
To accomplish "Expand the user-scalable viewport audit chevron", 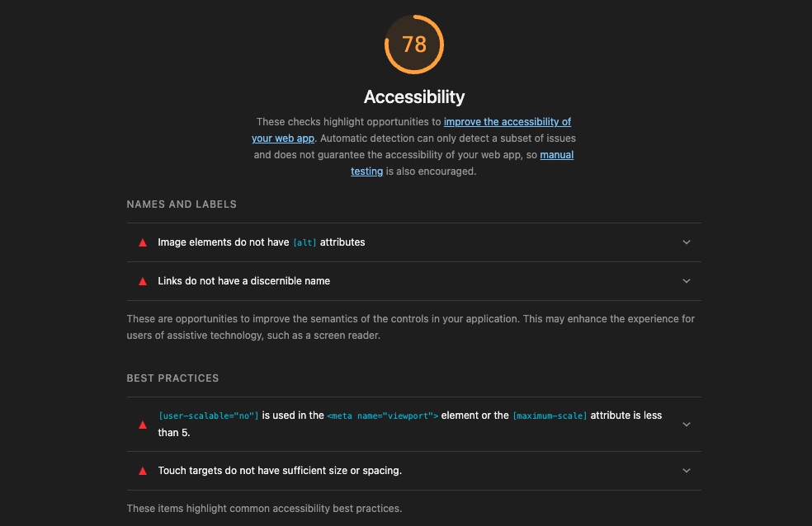I will (x=687, y=425).
